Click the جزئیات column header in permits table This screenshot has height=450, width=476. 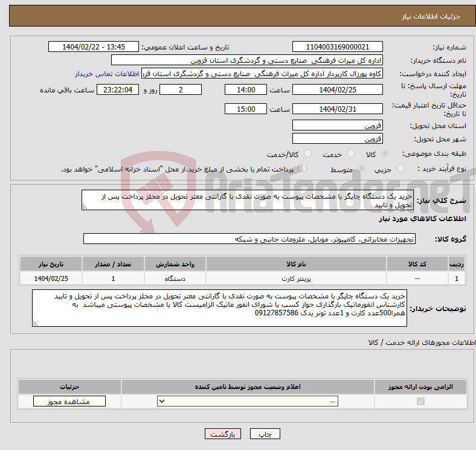tap(69, 387)
